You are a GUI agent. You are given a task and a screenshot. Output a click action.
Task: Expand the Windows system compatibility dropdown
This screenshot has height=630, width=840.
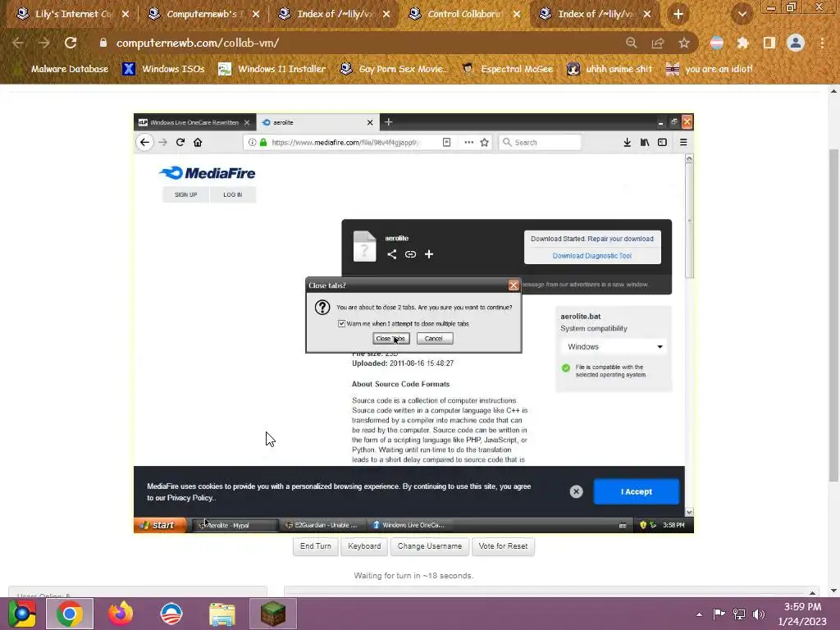click(614, 347)
